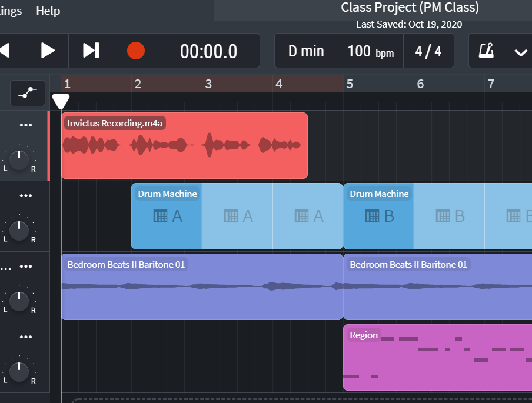The width and height of the screenshot is (532, 403).
Task: Open the Help menu
Action: [x=48, y=11]
